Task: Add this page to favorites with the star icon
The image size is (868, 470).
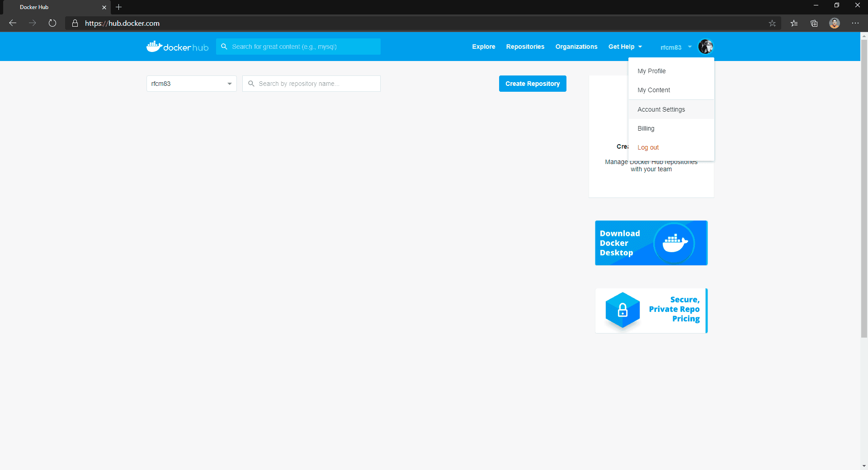Action: pos(772,23)
